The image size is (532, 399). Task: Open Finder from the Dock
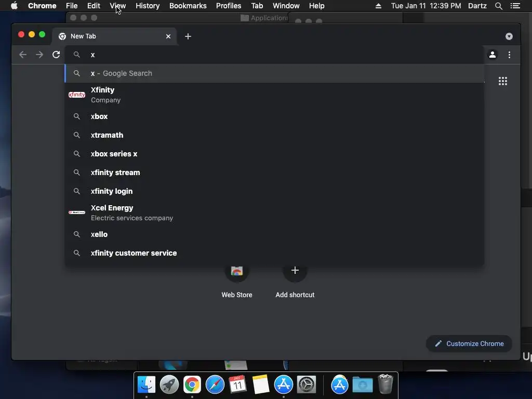pyautogui.click(x=147, y=385)
